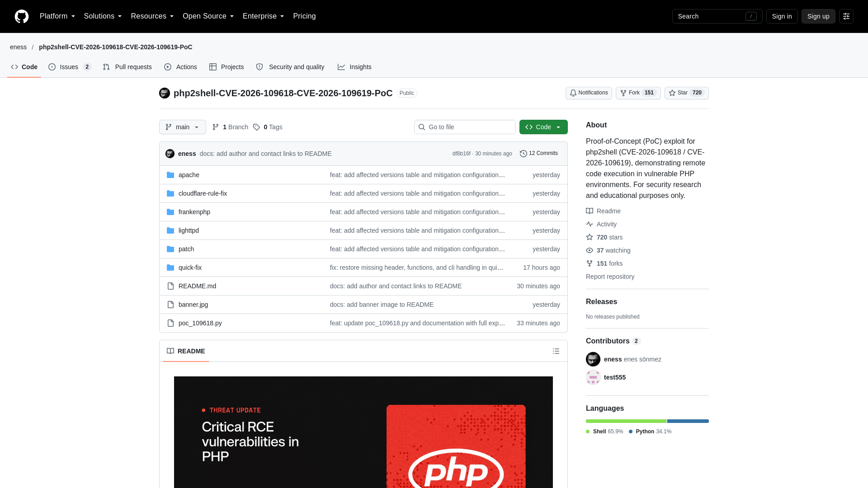Open the Security and quality tab

point(290,67)
